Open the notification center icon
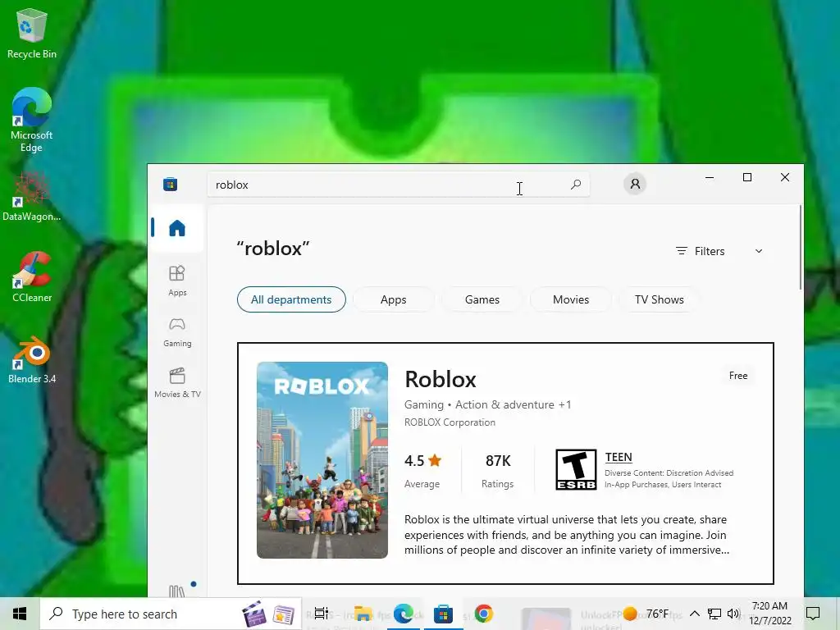The width and height of the screenshot is (840, 630). pyautogui.click(x=813, y=614)
